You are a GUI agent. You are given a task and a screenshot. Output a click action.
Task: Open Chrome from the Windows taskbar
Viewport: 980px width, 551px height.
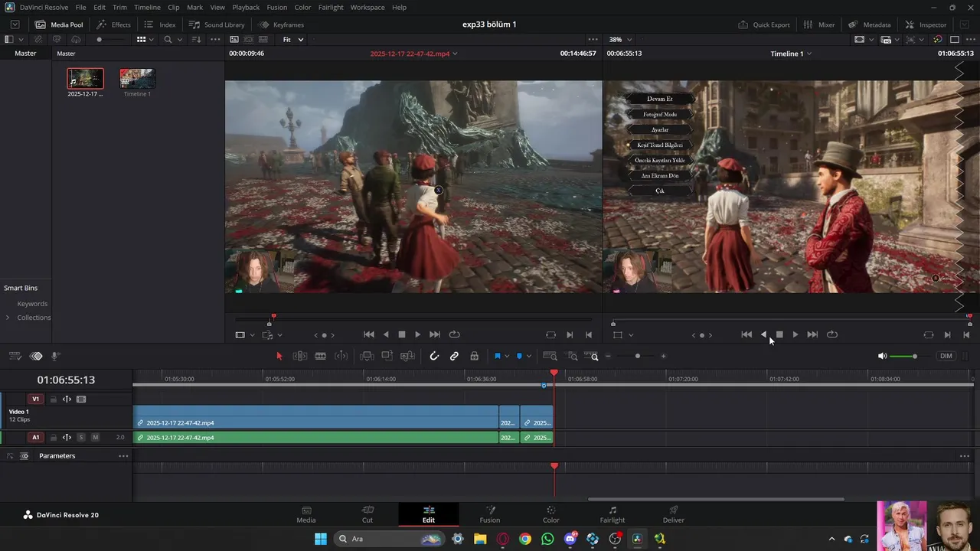click(525, 539)
